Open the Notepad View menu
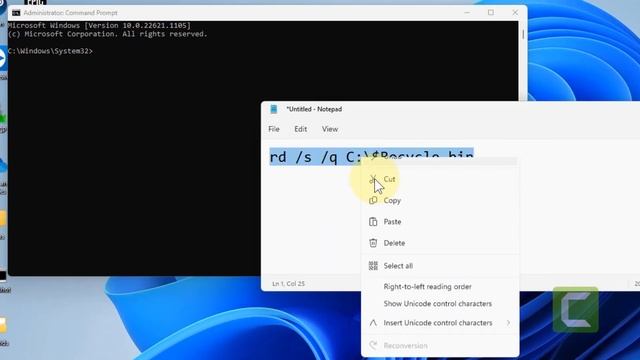The width and height of the screenshot is (640, 360). pos(330,129)
